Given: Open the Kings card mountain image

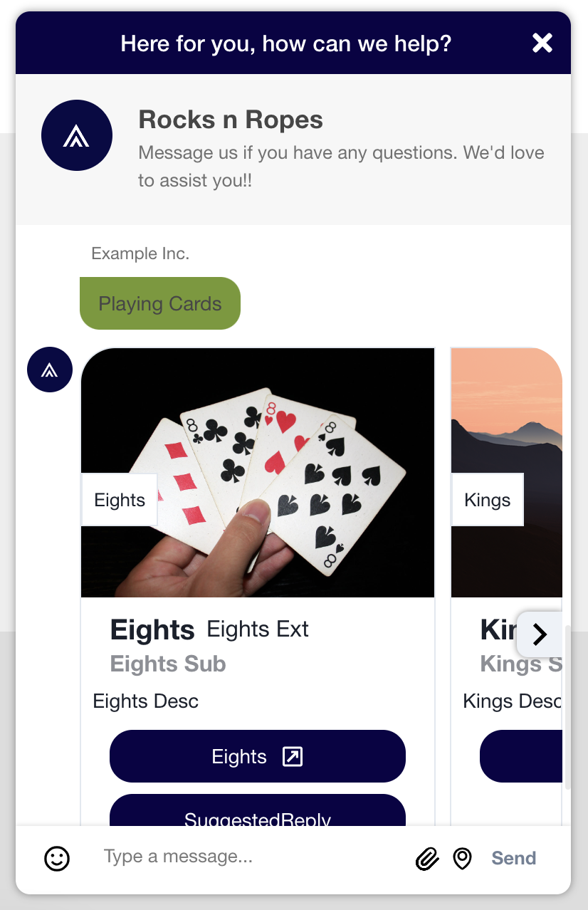Looking at the screenshot, I should (507, 473).
